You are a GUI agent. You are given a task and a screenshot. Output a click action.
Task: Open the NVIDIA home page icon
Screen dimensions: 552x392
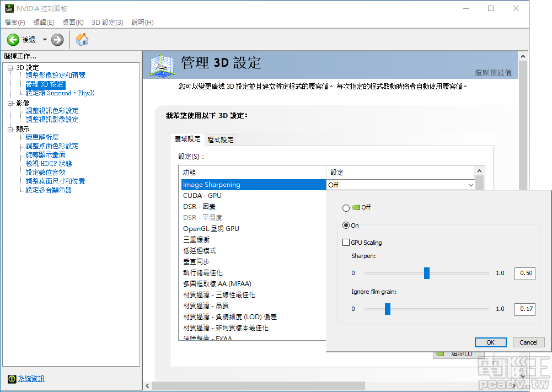pos(83,39)
